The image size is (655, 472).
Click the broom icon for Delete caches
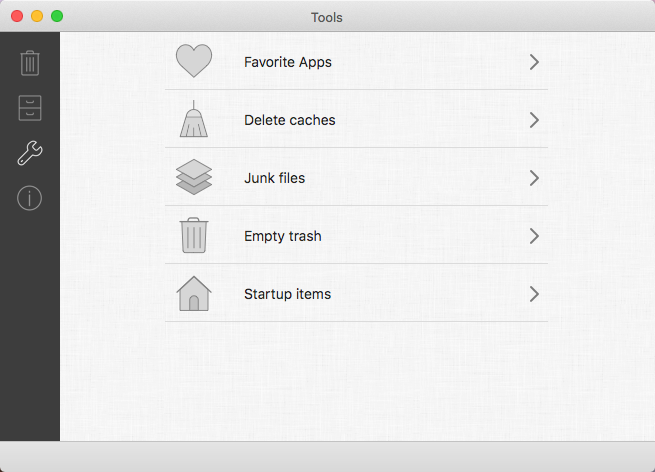point(194,119)
